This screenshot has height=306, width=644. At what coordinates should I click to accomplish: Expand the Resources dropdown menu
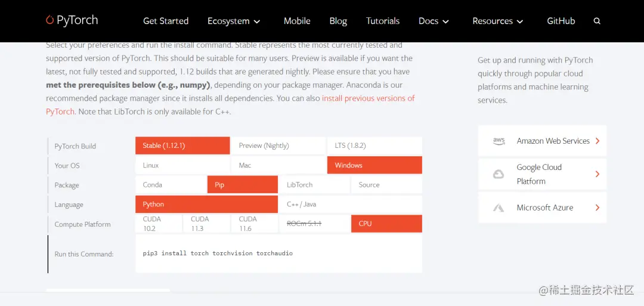[497, 21]
